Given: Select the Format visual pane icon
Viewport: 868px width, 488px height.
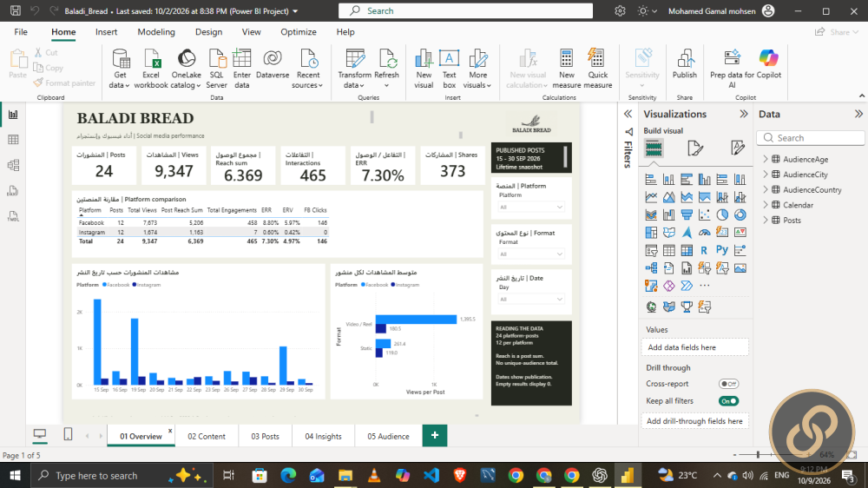Looking at the screenshot, I should pos(694,148).
